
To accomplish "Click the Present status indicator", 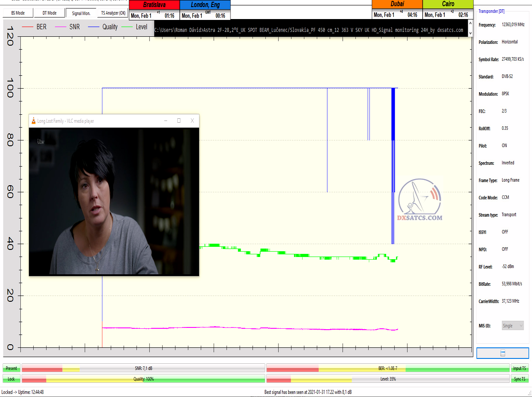I will 12,368.
